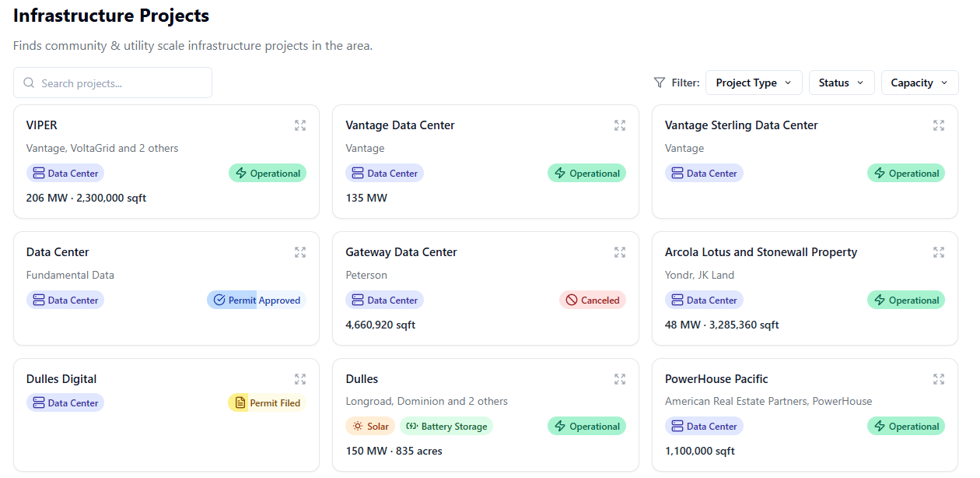The height and width of the screenshot is (478, 980).
Task: Click Data Center tag on Vantage Data Center
Action: 385,173
